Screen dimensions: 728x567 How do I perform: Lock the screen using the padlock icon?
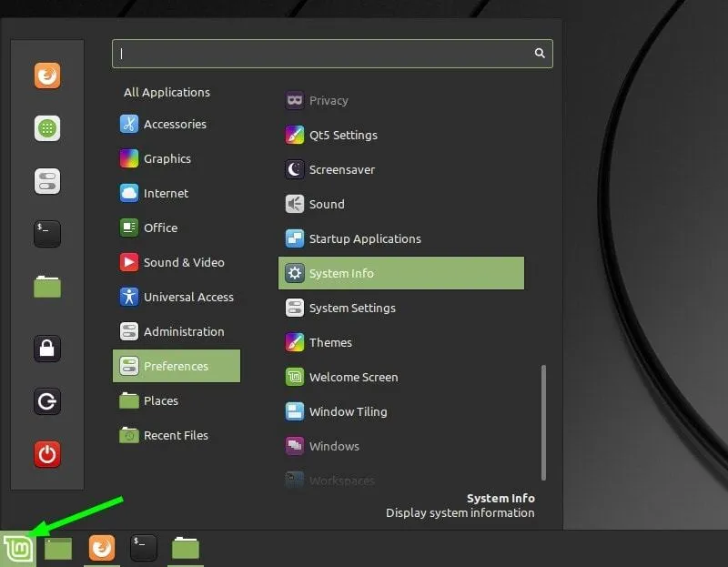point(46,349)
